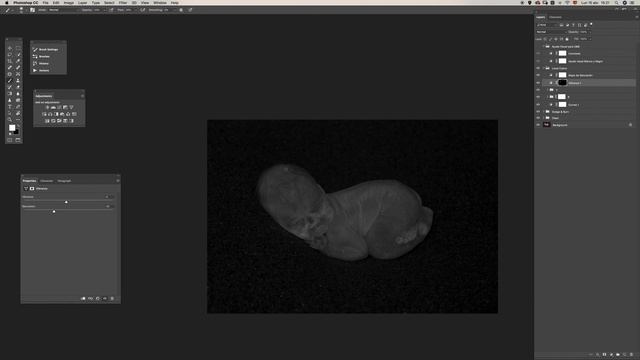640x360 pixels.
Task: Select the Background layer thumbnail
Action: pos(547,124)
